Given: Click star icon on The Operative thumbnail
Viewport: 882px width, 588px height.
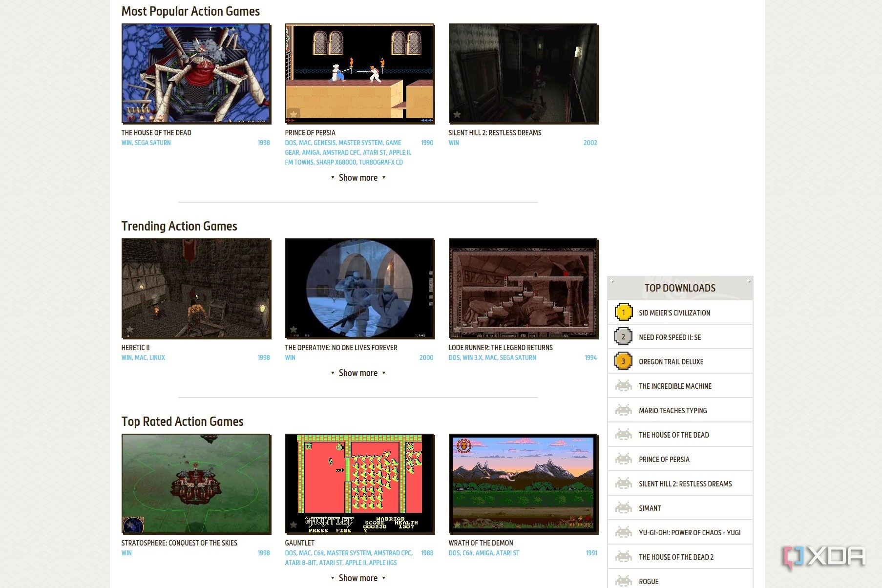Looking at the screenshot, I should 294,330.
